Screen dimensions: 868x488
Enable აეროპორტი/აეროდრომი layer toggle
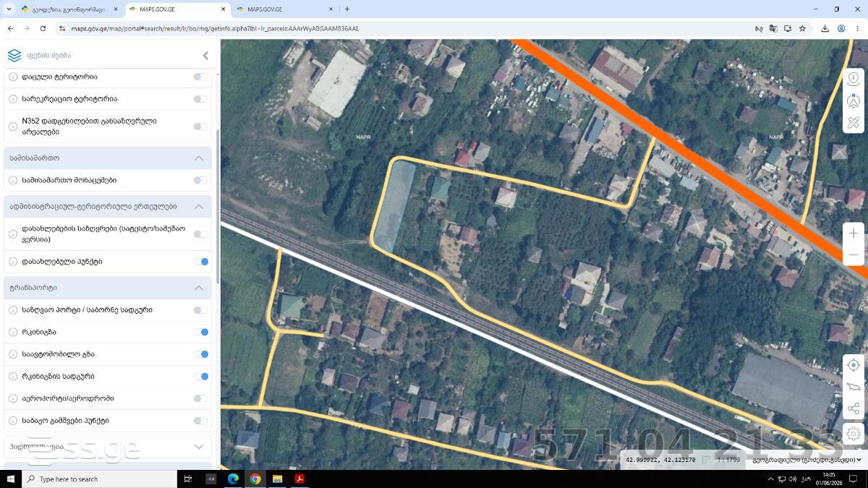pyautogui.click(x=200, y=398)
